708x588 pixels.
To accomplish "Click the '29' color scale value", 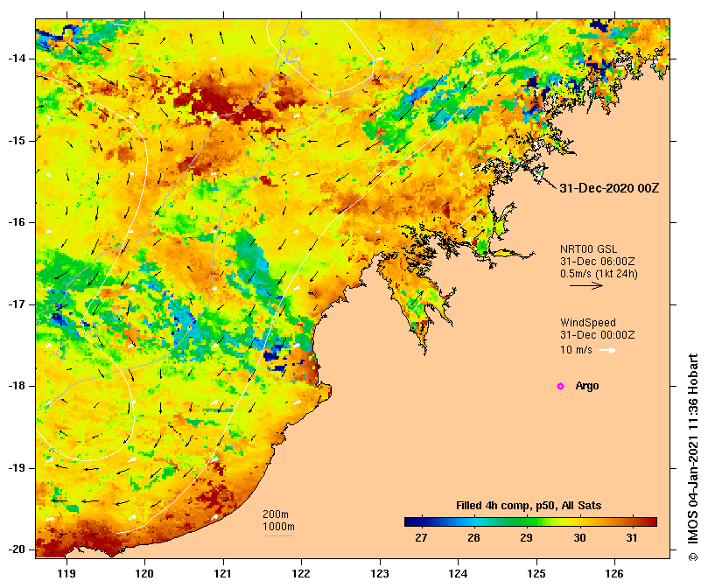I will click(x=527, y=538).
